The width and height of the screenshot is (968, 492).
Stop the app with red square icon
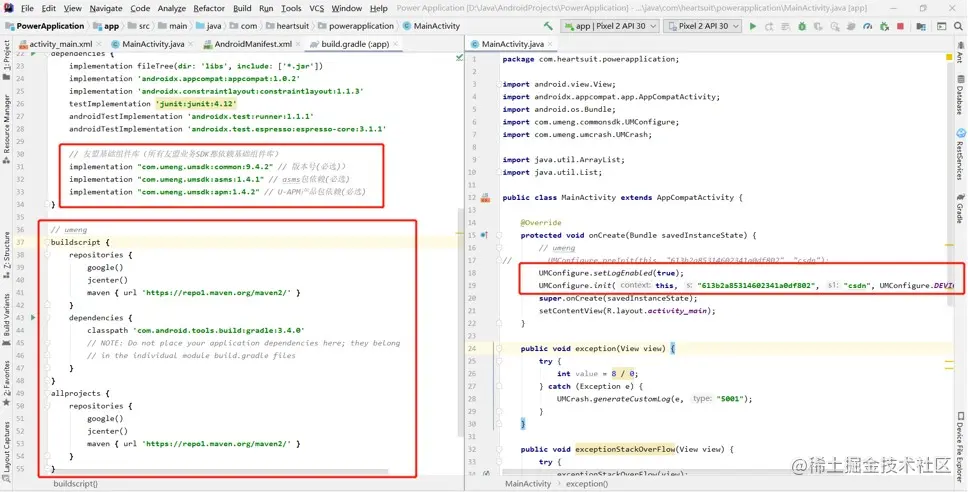point(901,26)
